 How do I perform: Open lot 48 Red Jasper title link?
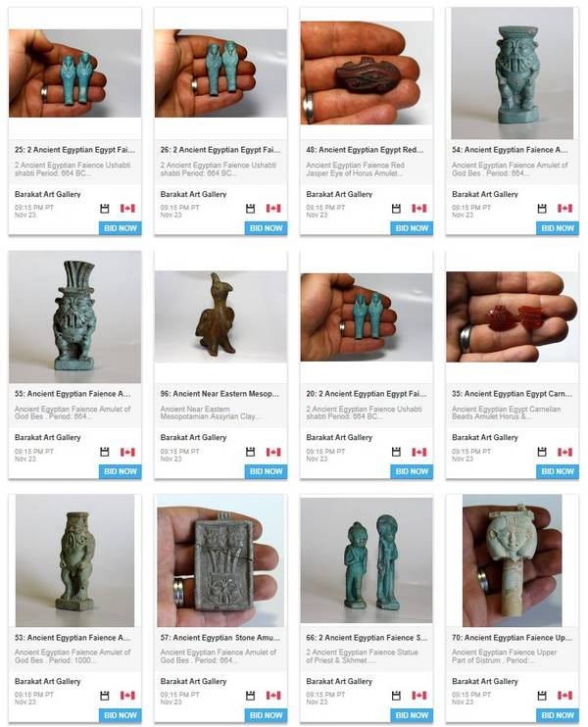[365, 150]
